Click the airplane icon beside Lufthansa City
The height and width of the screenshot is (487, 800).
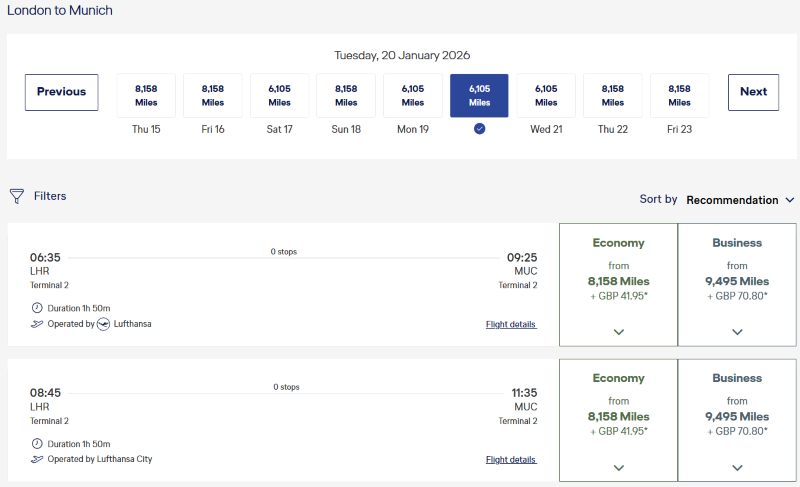(37, 459)
